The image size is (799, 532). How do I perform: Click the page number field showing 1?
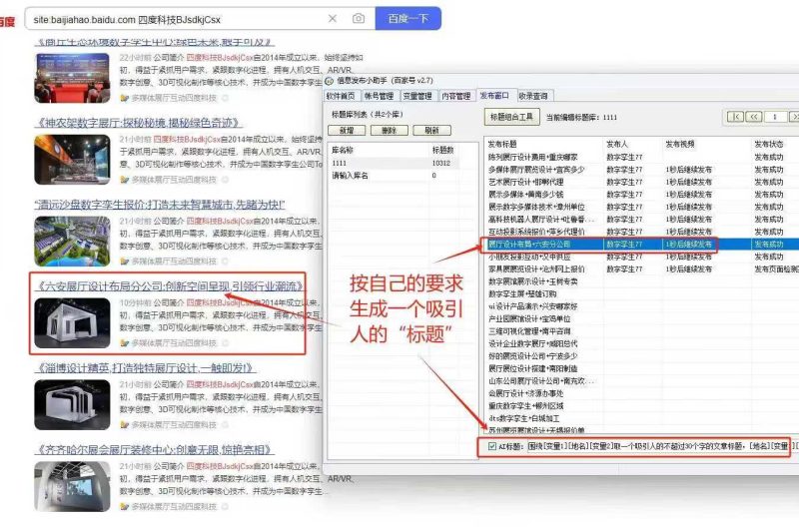point(775,117)
